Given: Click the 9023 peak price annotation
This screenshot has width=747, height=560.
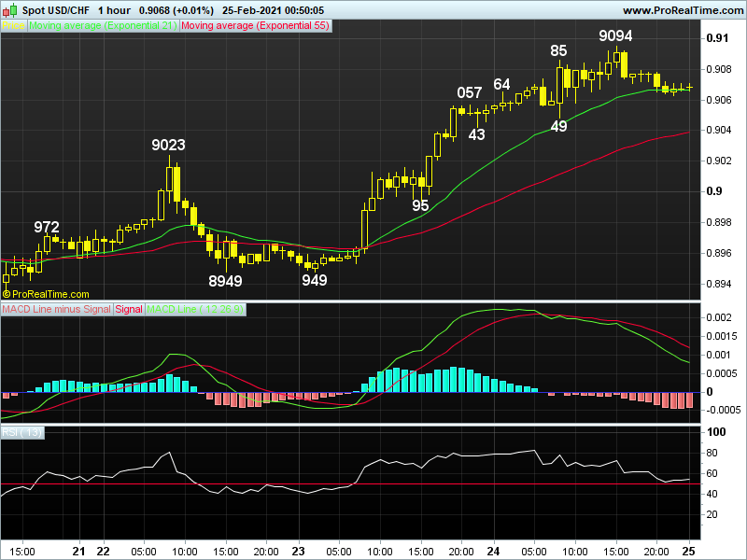Looking at the screenshot, I should click(x=168, y=145).
